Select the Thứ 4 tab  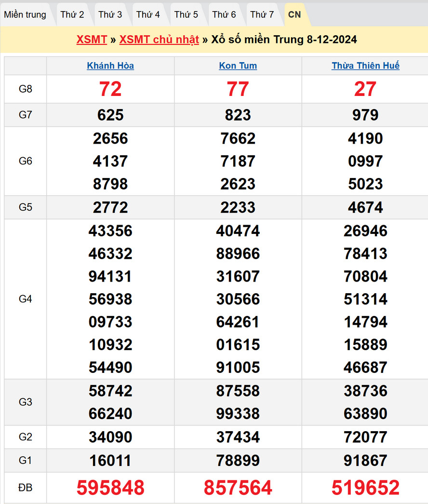[x=148, y=14]
